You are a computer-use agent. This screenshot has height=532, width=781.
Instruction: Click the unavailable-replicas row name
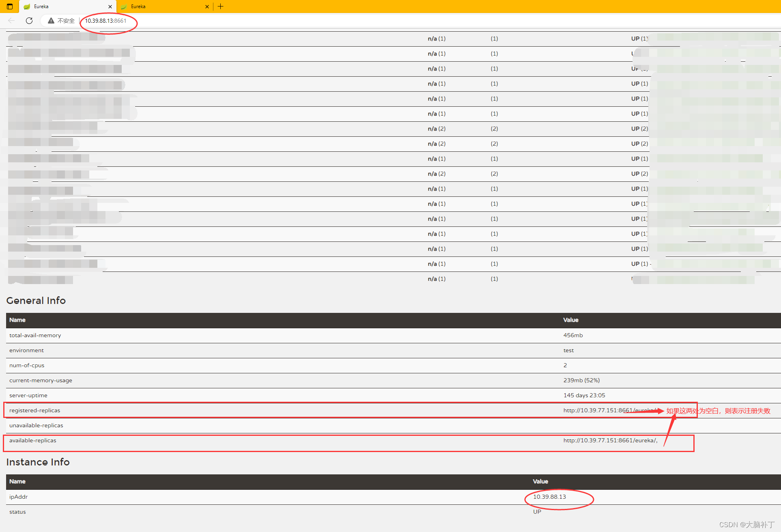coord(36,425)
